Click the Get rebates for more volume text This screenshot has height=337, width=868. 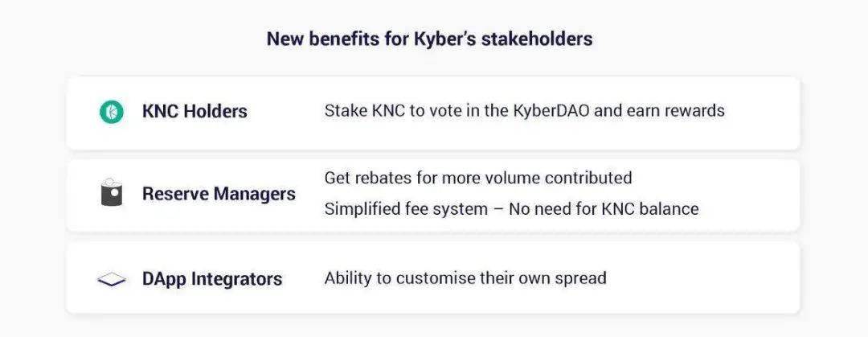tap(477, 178)
